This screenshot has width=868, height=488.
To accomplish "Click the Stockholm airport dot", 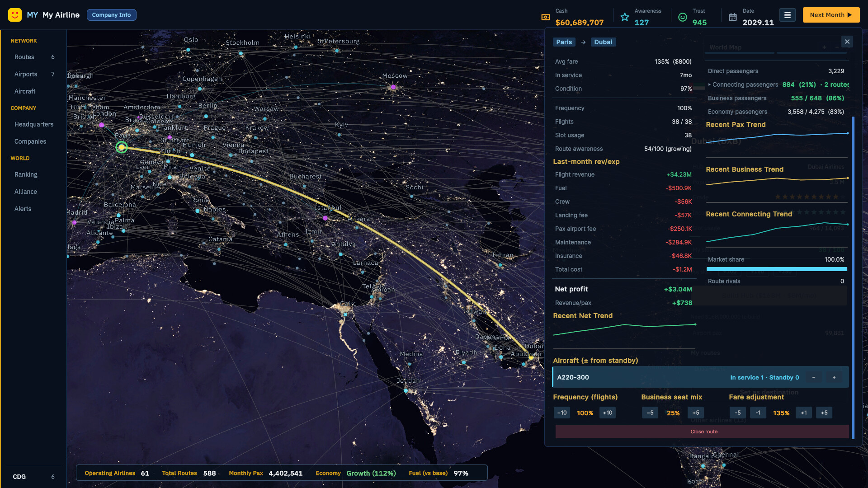I will [241, 53].
